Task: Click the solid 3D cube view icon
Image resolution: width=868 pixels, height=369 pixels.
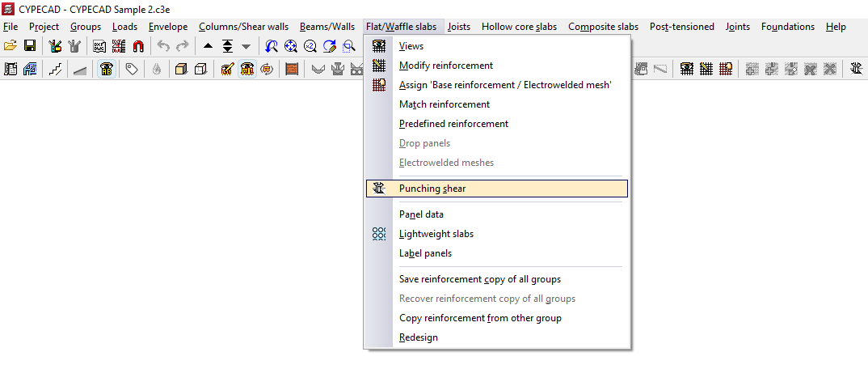Action: coord(182,70)
